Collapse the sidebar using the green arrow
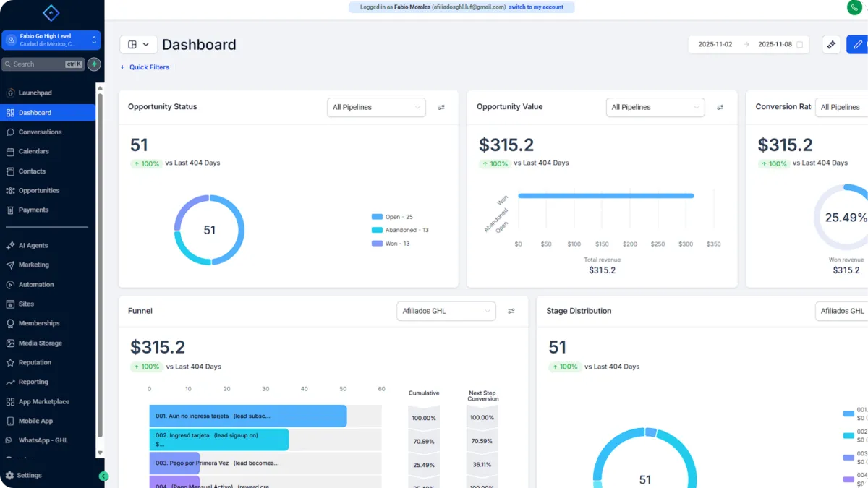 click(x=103, y=476)
